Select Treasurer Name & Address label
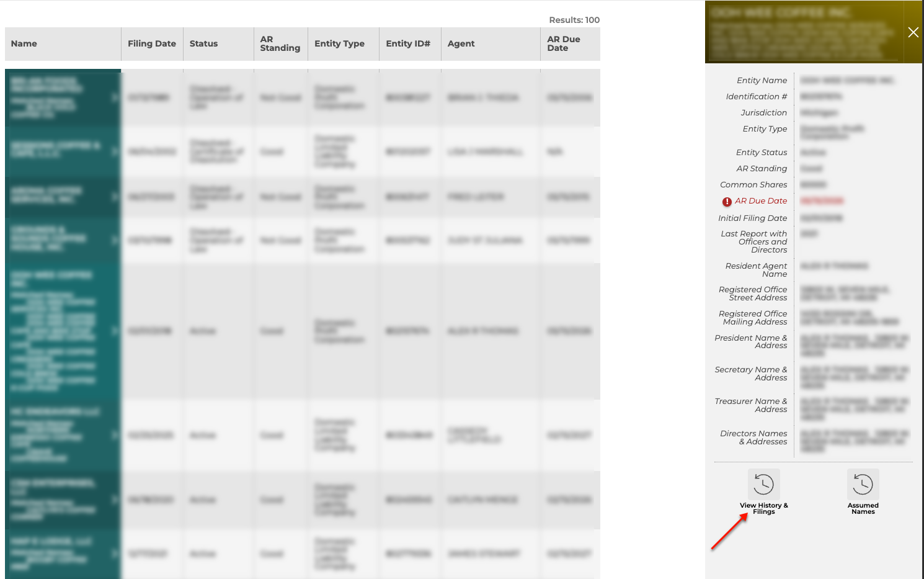 coord(750,405)
